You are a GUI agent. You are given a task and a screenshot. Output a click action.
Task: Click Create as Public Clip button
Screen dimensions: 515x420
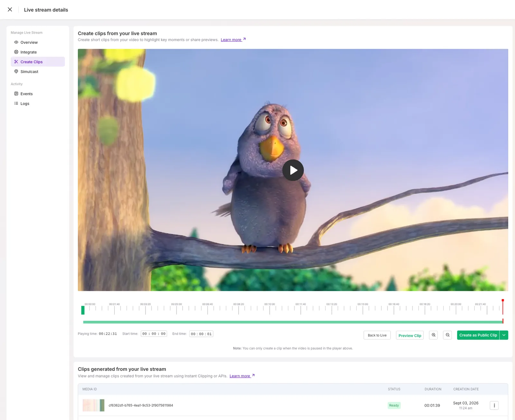(x=478, y=335)
